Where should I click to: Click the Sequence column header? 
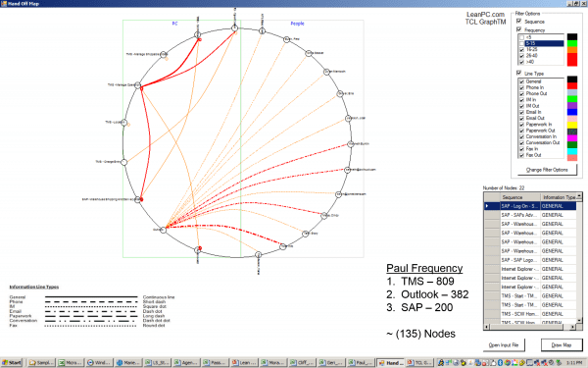tap(519, 197)
